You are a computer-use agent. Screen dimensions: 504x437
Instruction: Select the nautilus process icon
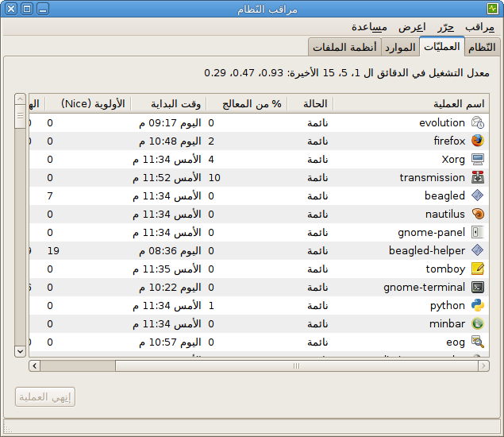click(x=478, y=214)
